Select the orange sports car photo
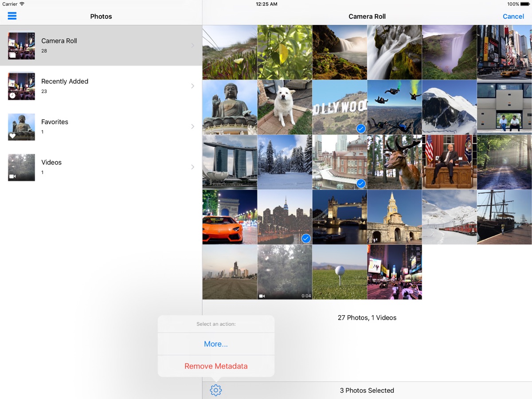This screenshot has width=532, height=399. (230, 217)
